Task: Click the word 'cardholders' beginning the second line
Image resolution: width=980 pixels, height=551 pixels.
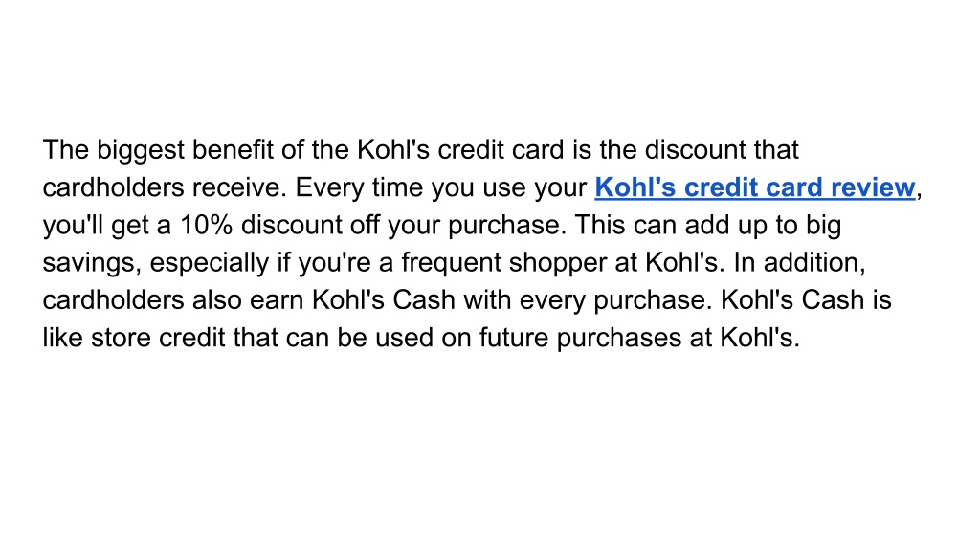Action: 113,187
